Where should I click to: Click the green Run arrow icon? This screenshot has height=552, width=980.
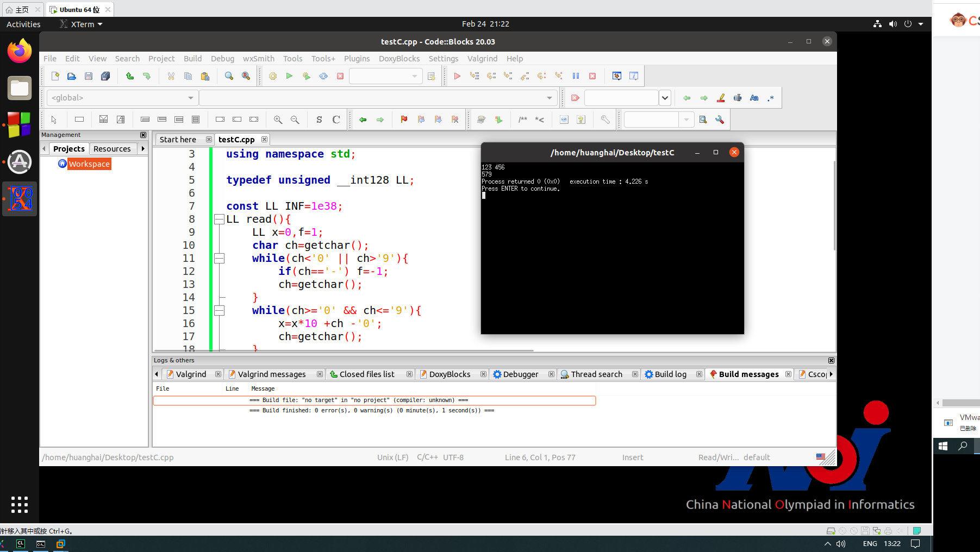(x=289, y=76)
